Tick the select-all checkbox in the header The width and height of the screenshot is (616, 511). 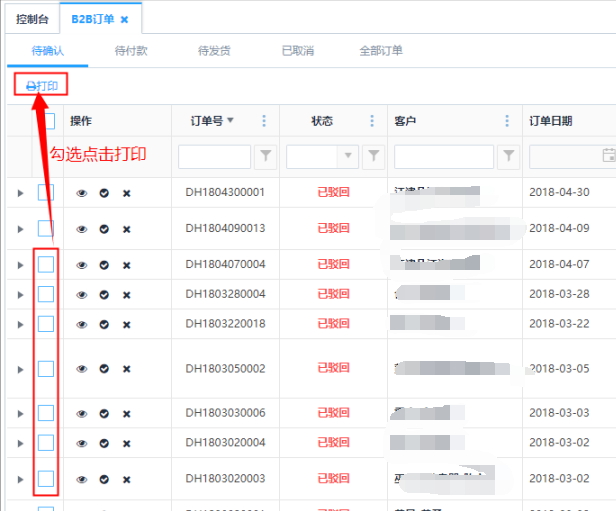[x=47, y=121]
